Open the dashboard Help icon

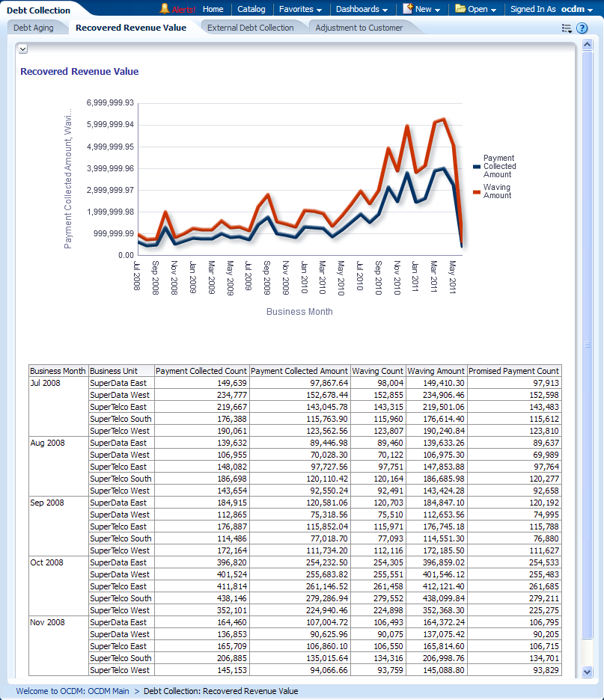[582, 28]
